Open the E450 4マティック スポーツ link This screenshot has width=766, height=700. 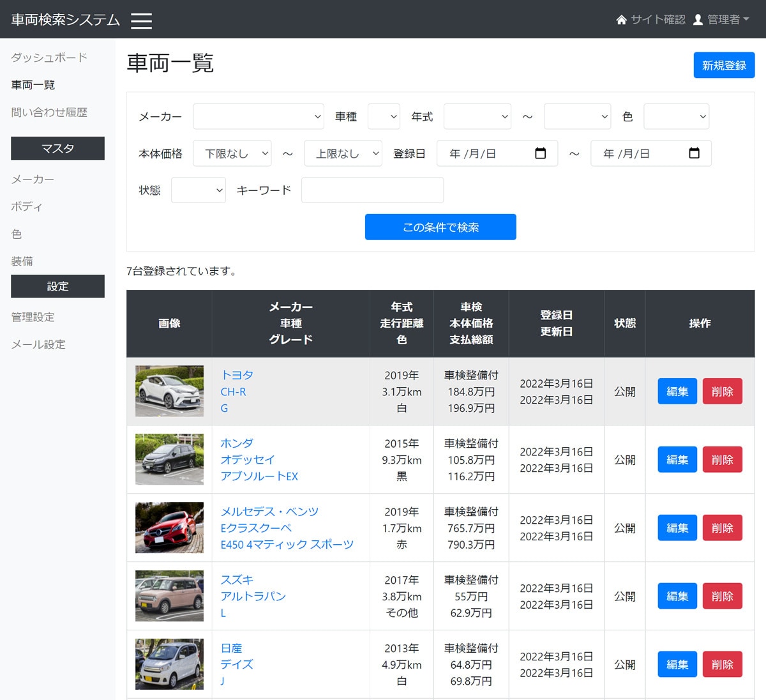click(x=287, y=545)
